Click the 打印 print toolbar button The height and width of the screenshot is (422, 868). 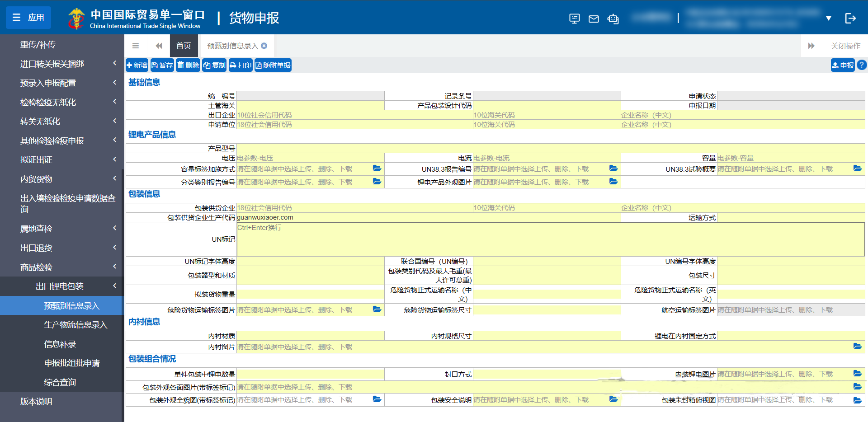[x=240, y=65]
